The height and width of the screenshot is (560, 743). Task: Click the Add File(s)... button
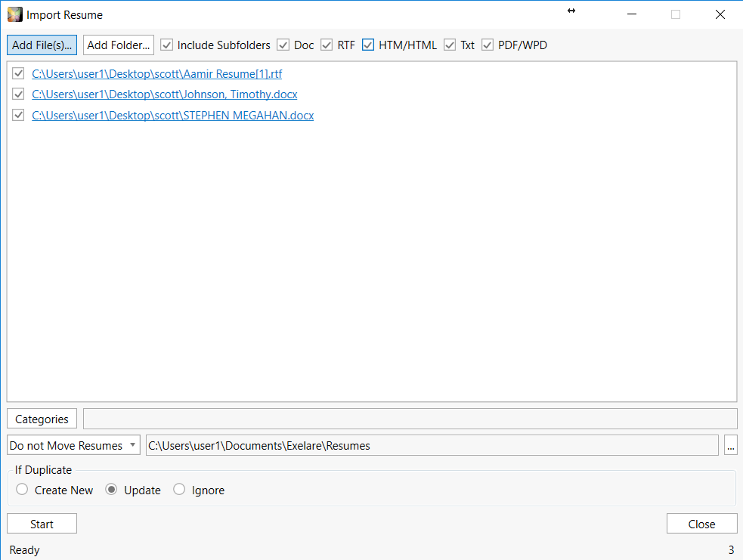(x=42, y=45)
